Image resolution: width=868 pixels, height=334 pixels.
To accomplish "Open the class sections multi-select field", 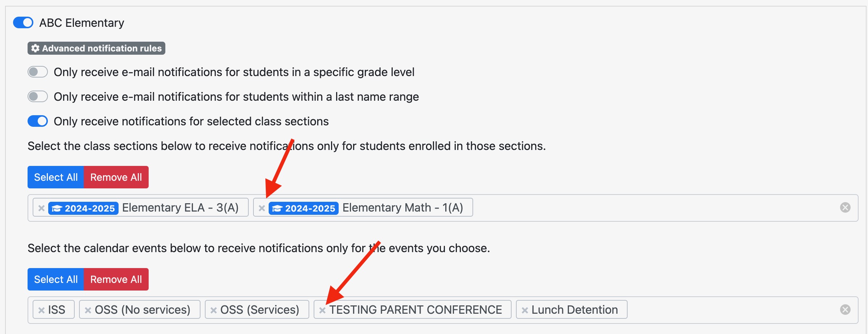I will coord(653,208).
